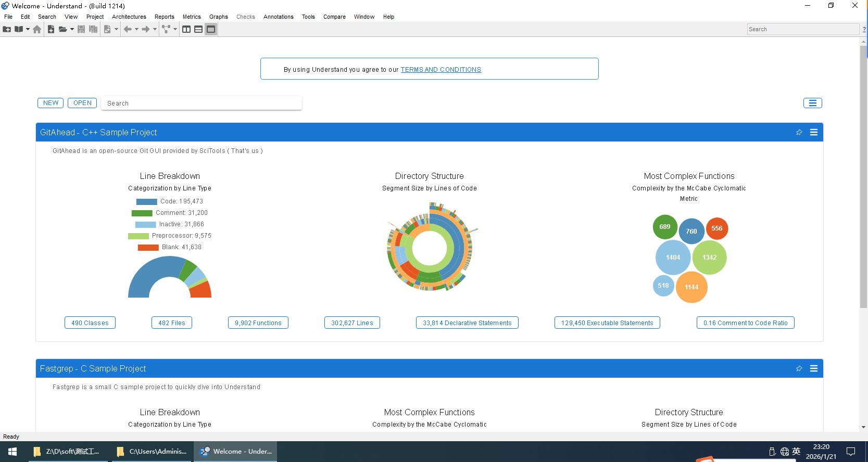868x462 pixels.
Task: Open the Metrics menu
Action: coord(192,17)
